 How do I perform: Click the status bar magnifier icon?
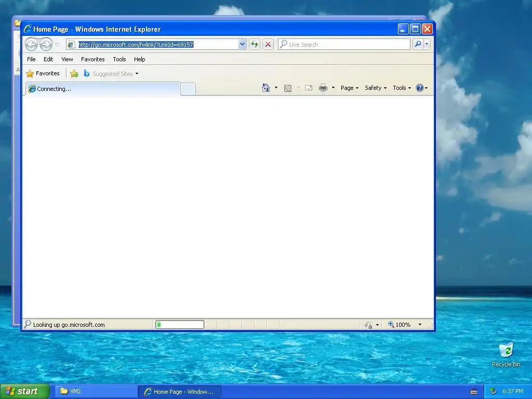(28, 324)
